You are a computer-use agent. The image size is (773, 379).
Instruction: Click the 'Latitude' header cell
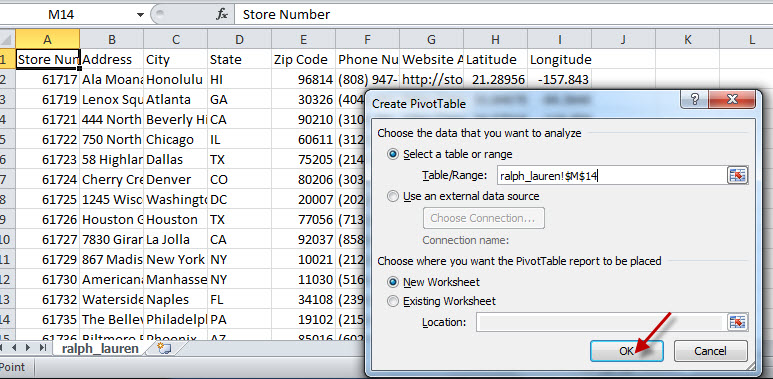point(495,60)
